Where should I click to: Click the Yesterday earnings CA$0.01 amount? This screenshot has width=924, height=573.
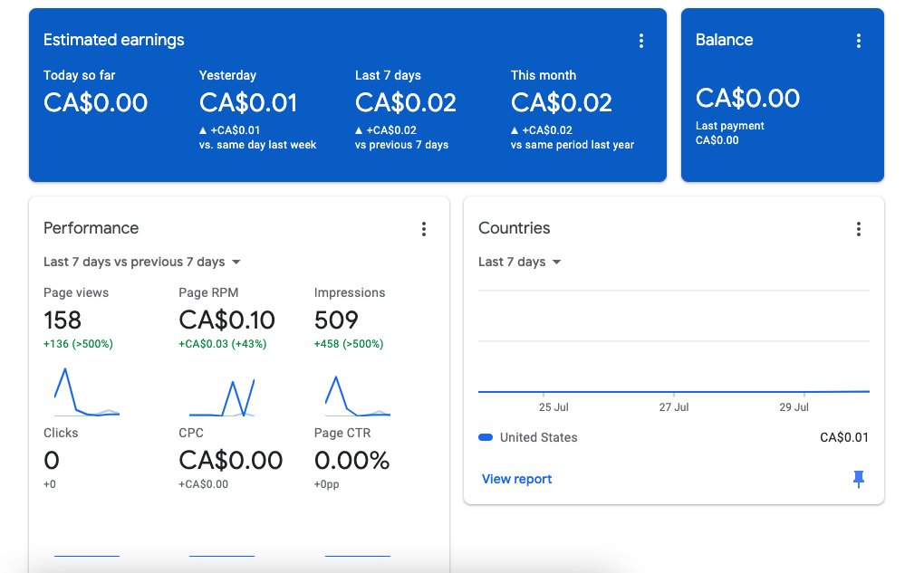(x=248, y=103)
